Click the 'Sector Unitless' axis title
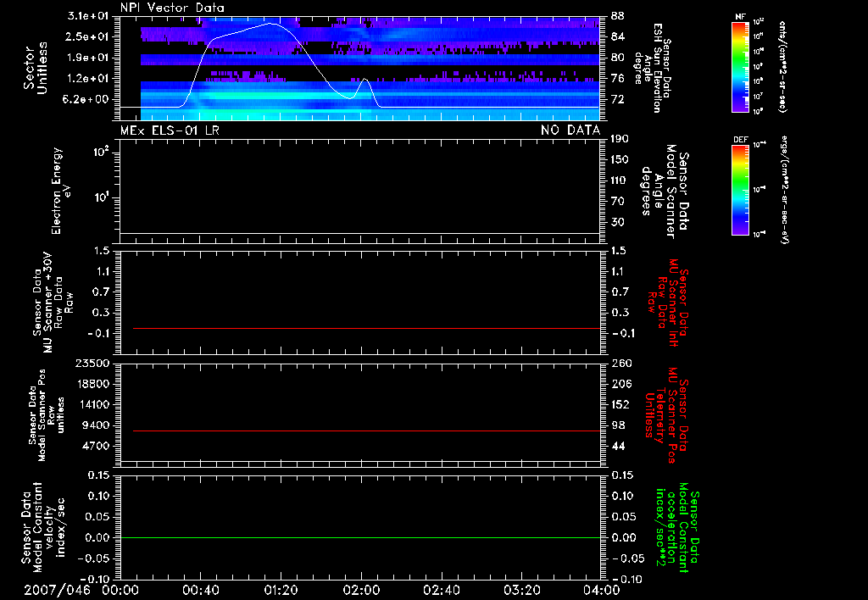 click(x=36, y=68)
